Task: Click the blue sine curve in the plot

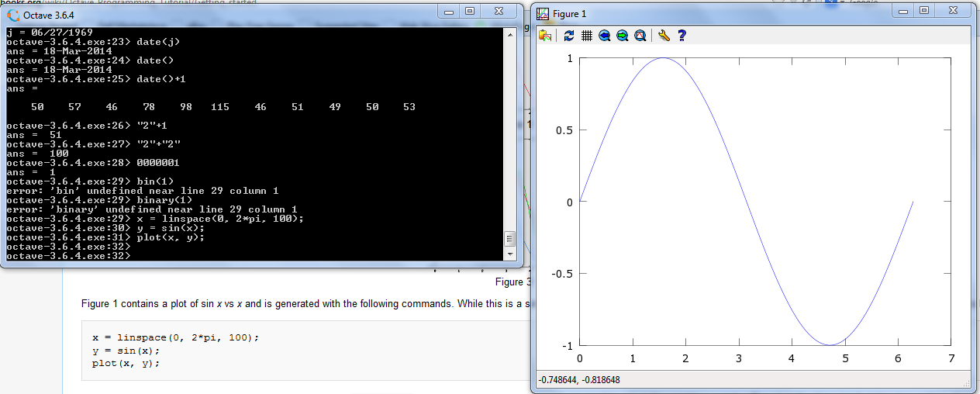Action: tap(747, 202)
